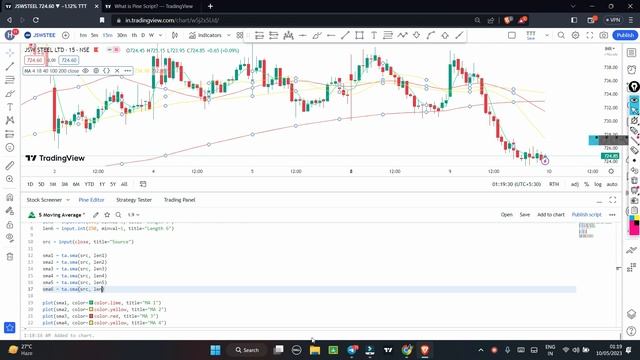Click the Publish script link
640x360 pixels.
[x=587, y=215]
